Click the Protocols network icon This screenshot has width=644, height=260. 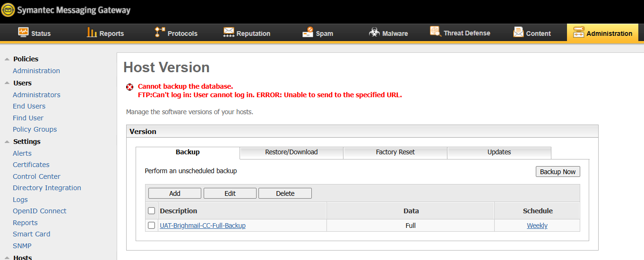(x=160, y=32)
